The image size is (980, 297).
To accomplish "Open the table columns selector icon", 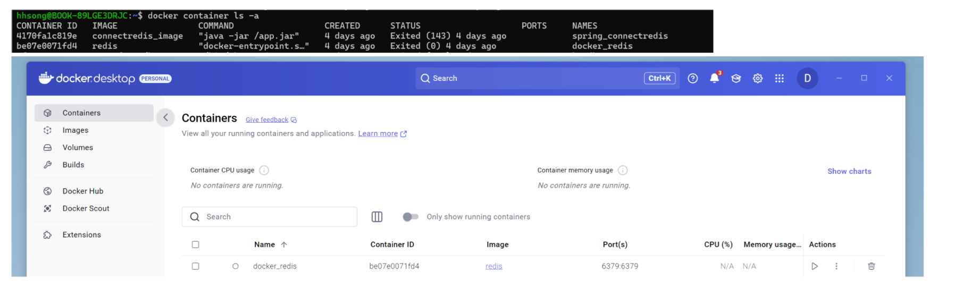I will [377, 217].
